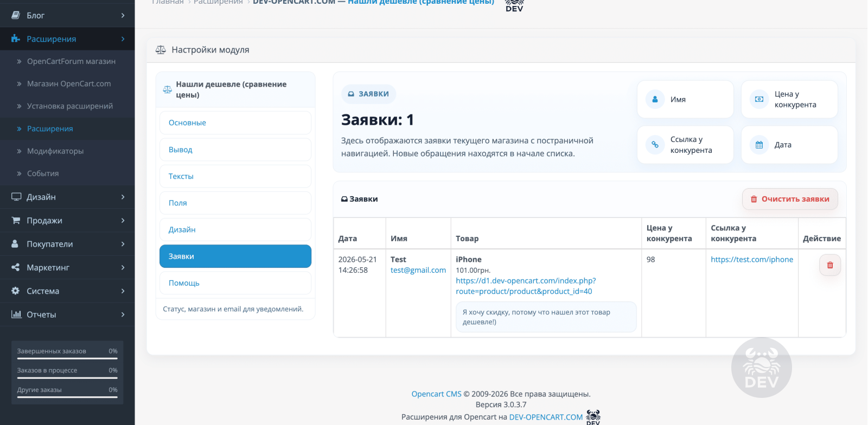Click the Маркетинг share icon
Screen dimensions: 868x425
(16, 267)
